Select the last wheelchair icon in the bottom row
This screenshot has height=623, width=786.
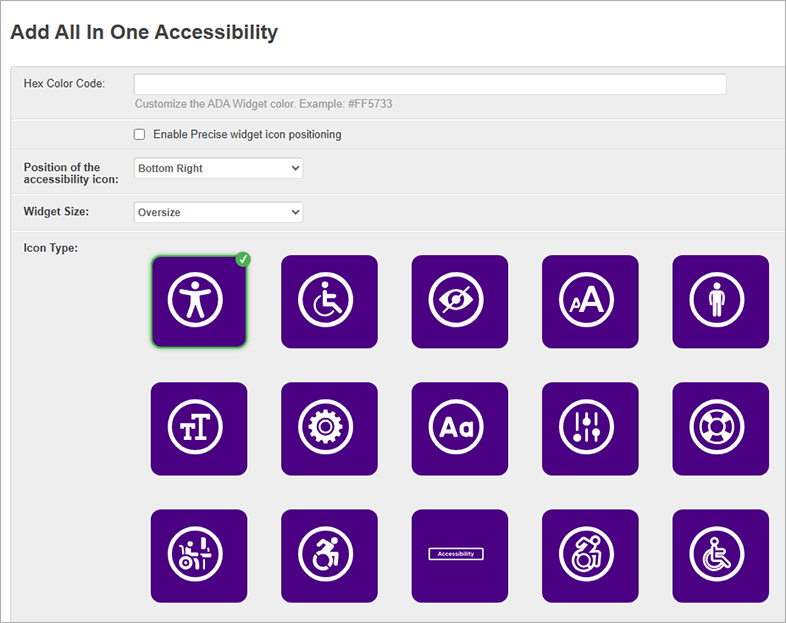pos(720,556)
